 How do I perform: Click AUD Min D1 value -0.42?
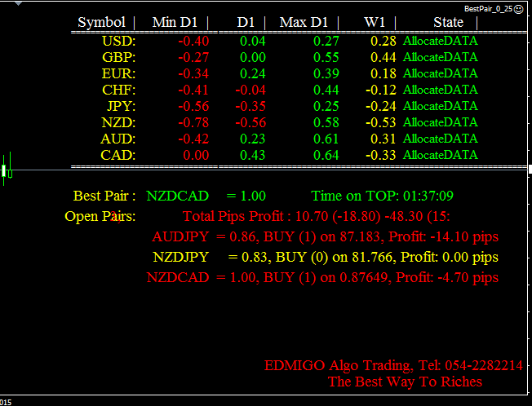pos(193,139)
